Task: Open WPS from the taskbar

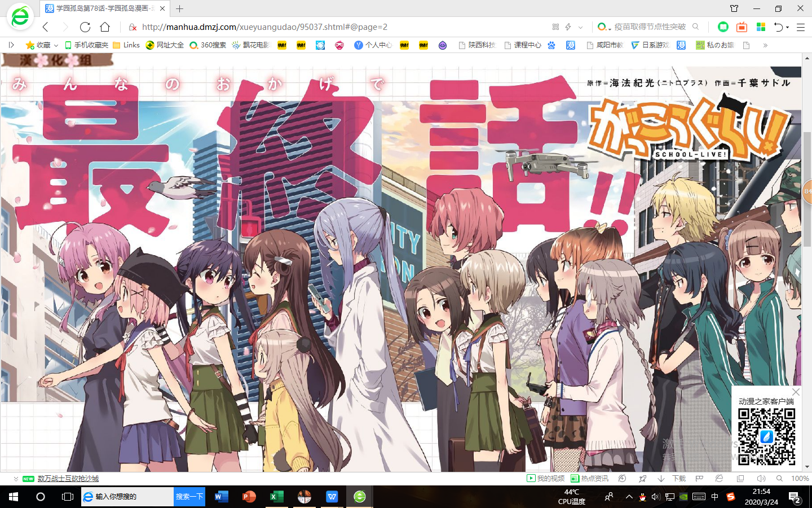Action: point(332,497)
